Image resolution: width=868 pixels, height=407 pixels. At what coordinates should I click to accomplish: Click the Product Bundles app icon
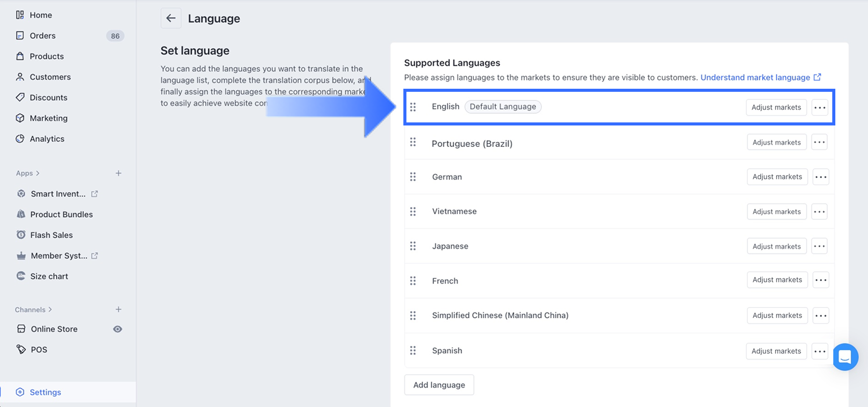(x=21, y=214)
